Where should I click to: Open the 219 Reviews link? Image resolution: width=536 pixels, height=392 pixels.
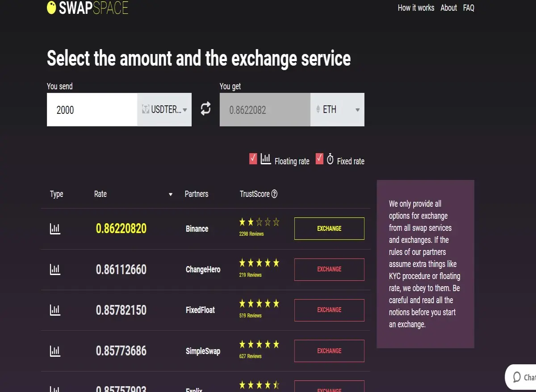(250, 275)
